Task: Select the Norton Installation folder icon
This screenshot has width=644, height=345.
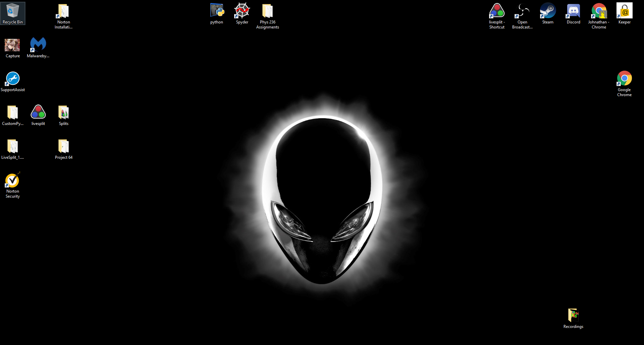Action: click(64, 16)
